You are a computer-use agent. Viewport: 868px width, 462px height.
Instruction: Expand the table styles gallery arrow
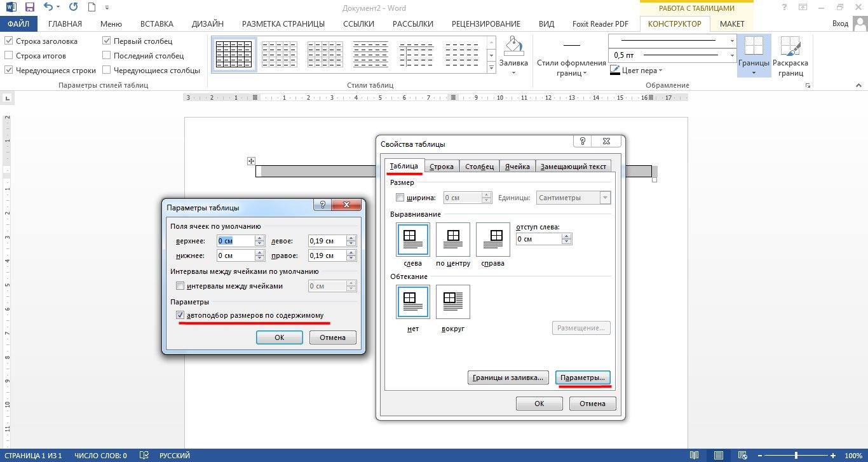pos(491,68)
